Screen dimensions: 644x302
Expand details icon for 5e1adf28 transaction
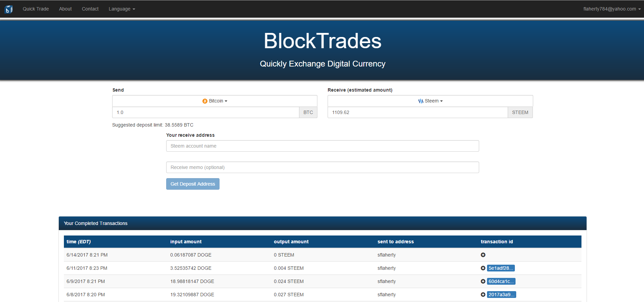point(483,268)
